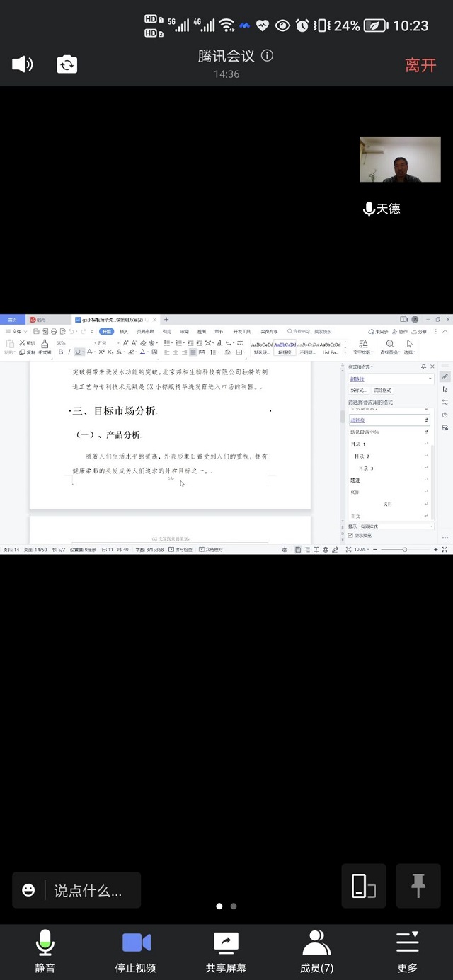
Task: Switch camera with the flip icon
Action: [67, 64]
